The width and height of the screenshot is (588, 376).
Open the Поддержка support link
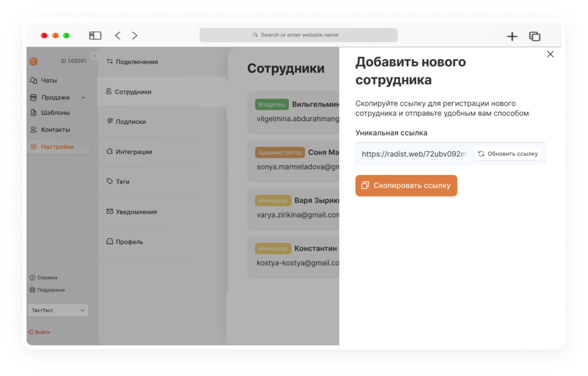pos(51,290)
